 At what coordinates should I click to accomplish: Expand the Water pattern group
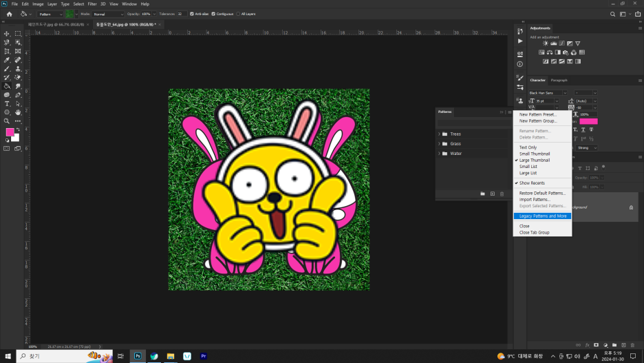pos(439,154)
